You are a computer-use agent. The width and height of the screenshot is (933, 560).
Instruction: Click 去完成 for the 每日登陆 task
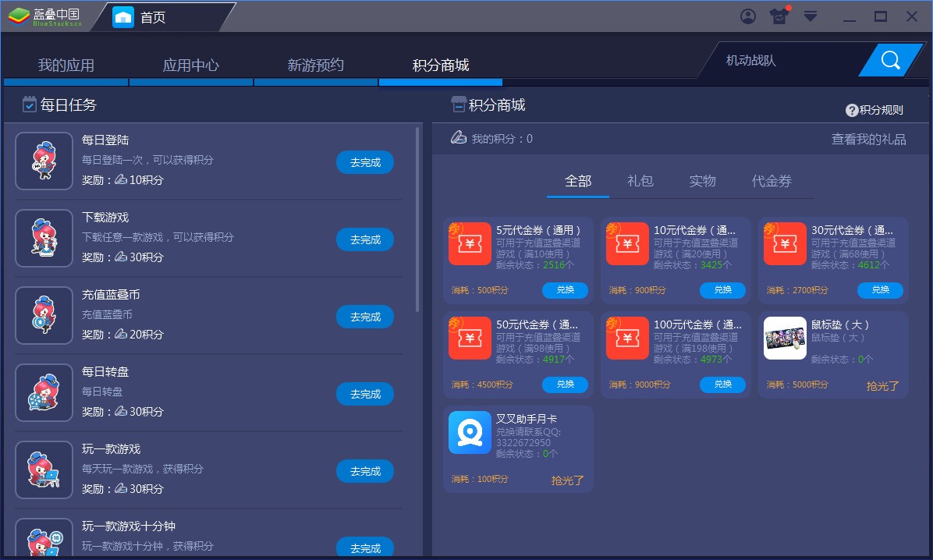pos(365,162)
